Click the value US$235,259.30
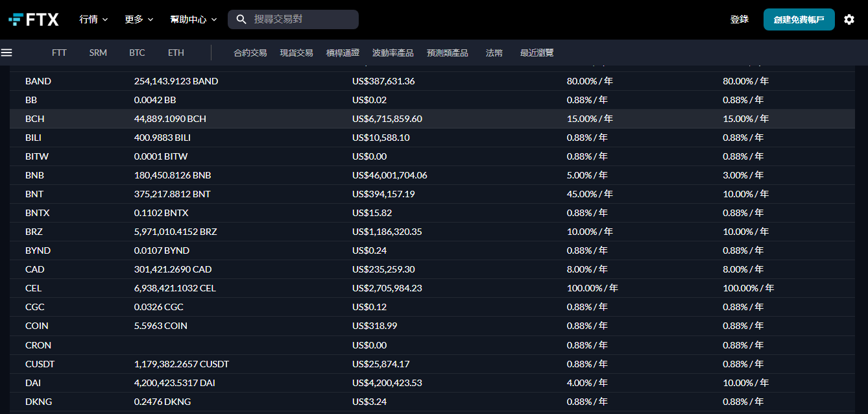Screen dimensions: 868x414 pyautogui.click(x=383, y=269)
